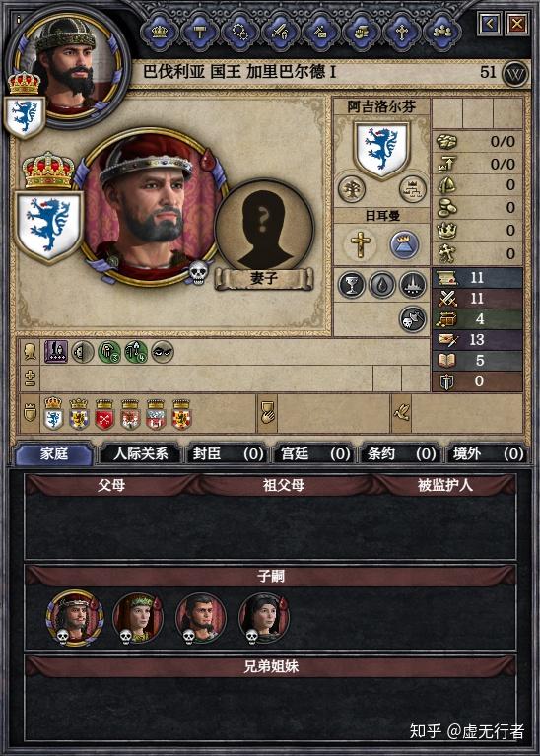
Task: Go back with the left arrow button
Action: [x=490, y=23]
